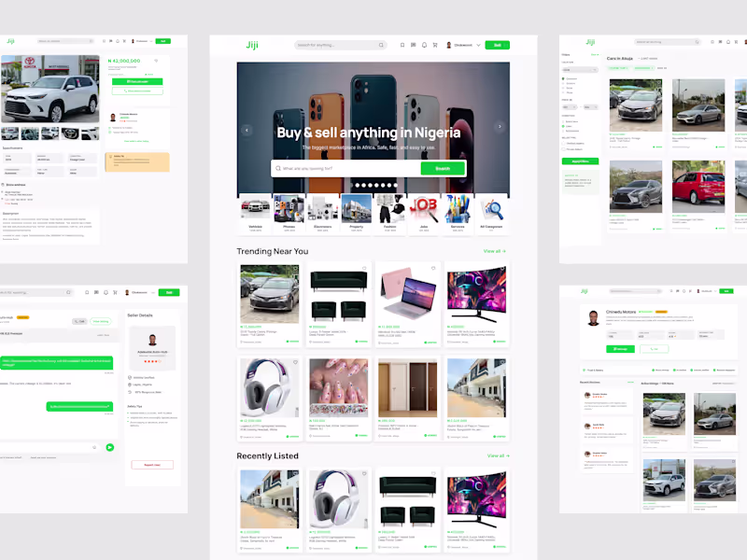Click messages icon in Cars in Abuja header
The height and width of the screenshot is (560, 747).
point(720,42)
